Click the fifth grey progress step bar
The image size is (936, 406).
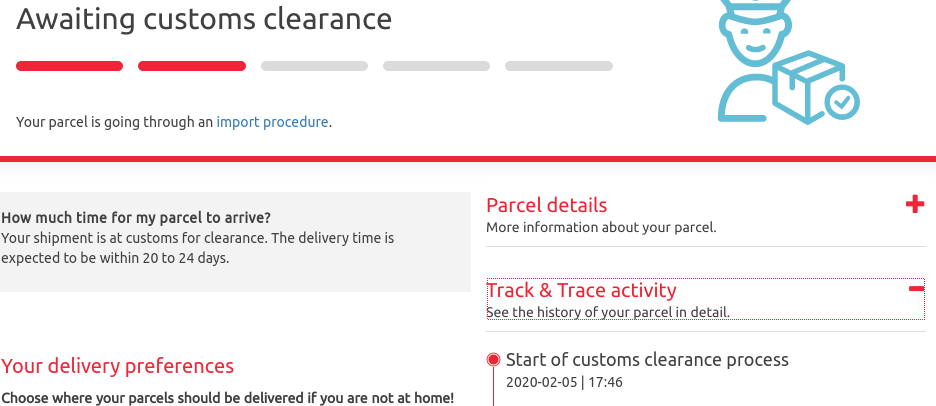tap(559, 66)
